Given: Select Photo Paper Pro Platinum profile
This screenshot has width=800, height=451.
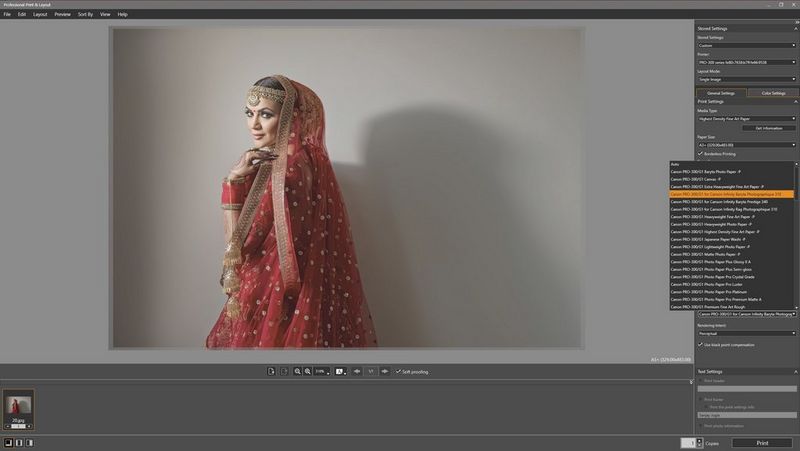Looking at the screenshot, I should [x=732, y=292].
